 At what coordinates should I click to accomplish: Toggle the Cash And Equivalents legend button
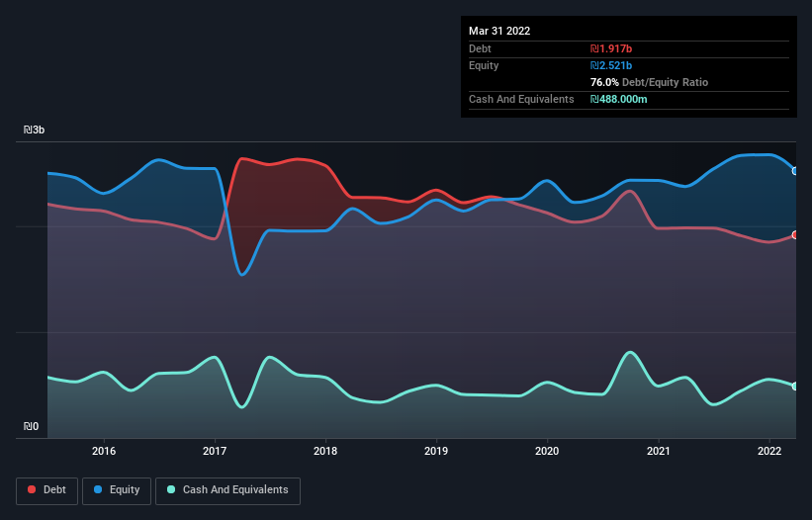tap(227, 490)
